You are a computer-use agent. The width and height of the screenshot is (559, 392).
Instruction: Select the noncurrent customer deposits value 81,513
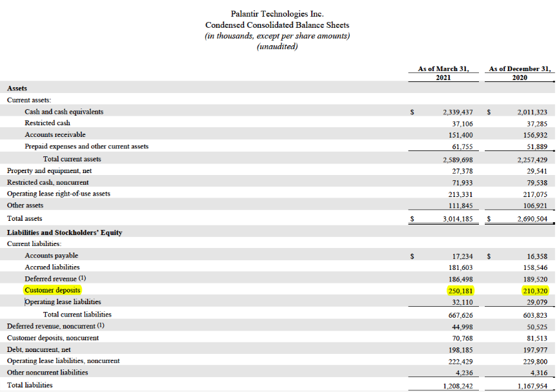[x=537, y=338]
